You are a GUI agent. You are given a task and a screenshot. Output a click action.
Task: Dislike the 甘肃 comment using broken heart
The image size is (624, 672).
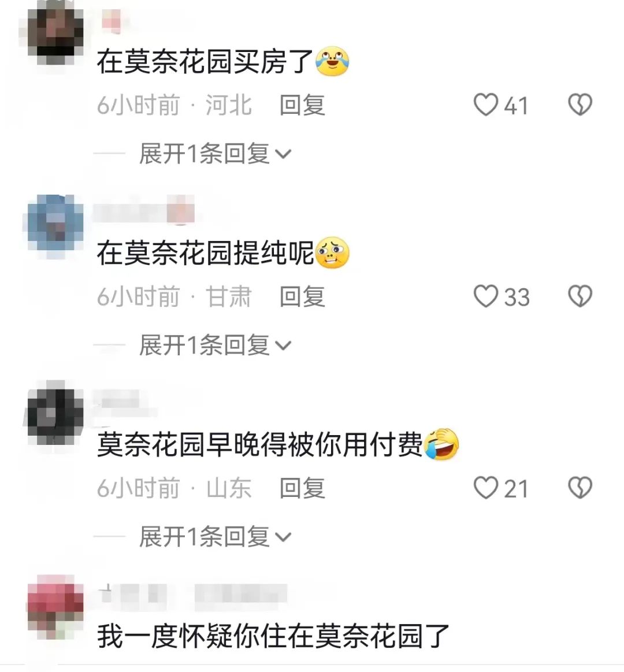click(580, 296)
